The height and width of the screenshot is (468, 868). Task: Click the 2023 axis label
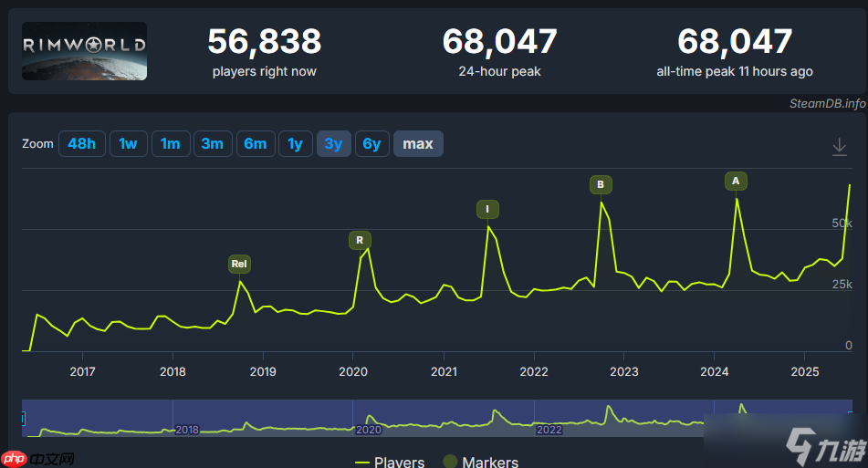(x=624, y=371)
